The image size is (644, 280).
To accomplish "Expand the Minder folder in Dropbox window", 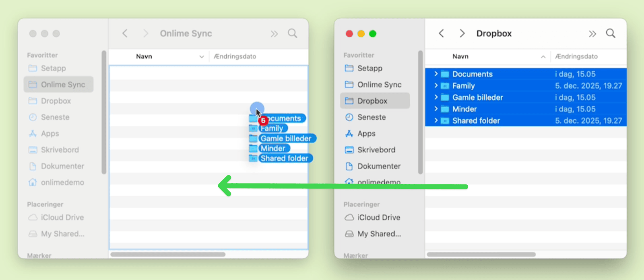I will [x=436, y=109].
